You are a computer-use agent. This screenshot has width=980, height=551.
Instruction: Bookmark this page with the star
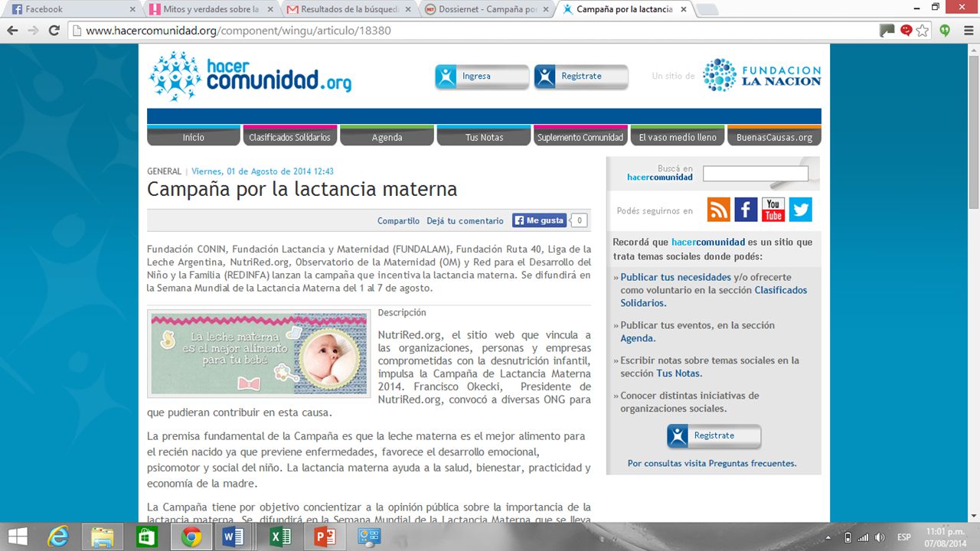923,31
